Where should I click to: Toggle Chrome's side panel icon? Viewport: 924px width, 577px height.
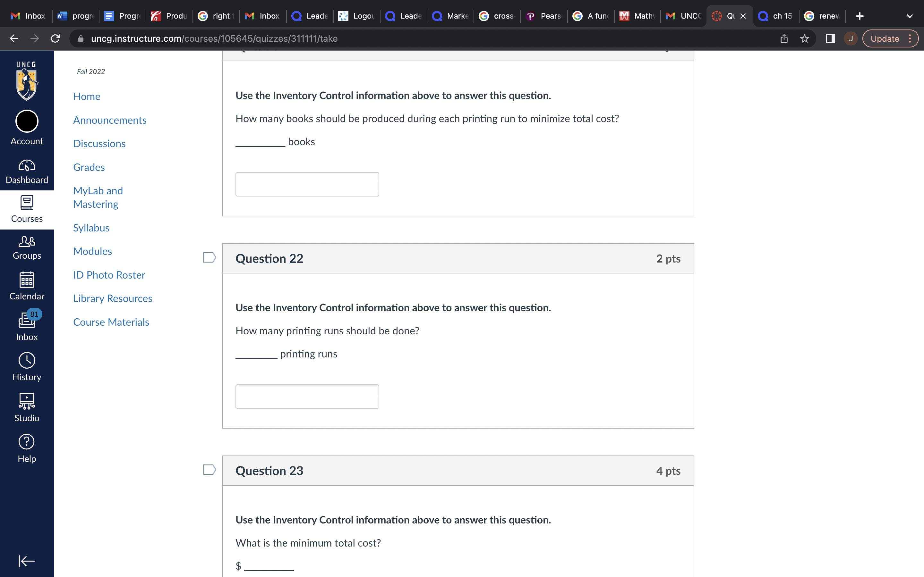pyautogui.click(x=830, y=38)
